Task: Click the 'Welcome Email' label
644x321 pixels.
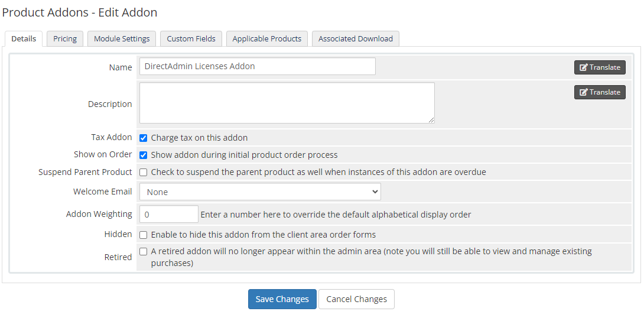Action: click(x=103, y=192)
